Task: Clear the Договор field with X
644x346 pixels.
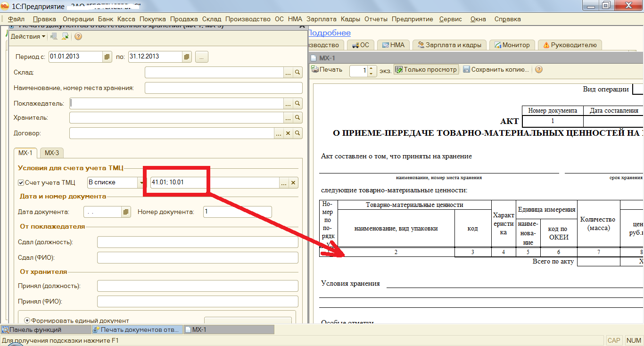Action: 289,133
